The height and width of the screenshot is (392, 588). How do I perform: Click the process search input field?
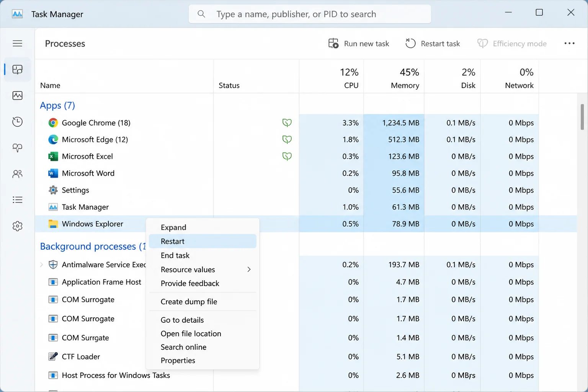coord(310,14)
